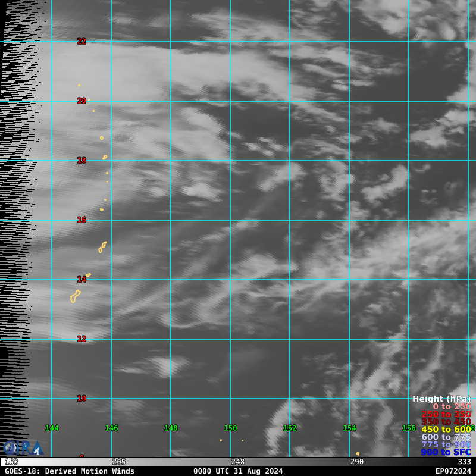
Task: Click the longitude label 152
Action: 290,428
